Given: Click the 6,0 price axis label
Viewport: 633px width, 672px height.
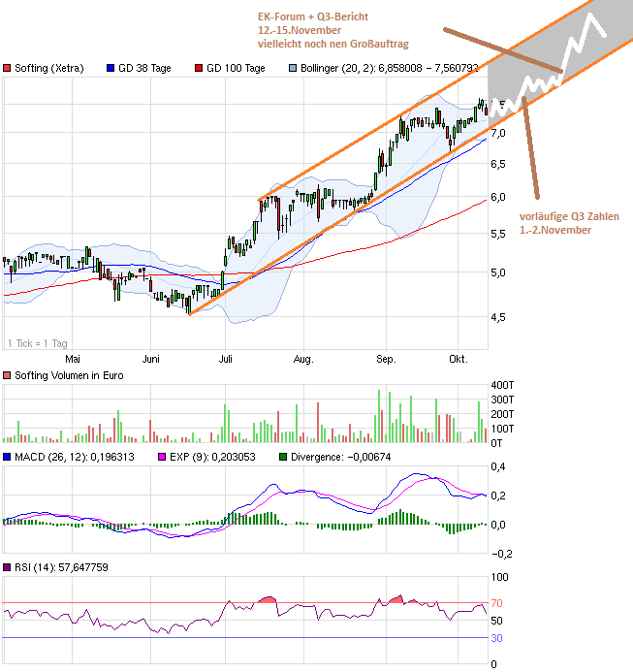Looking at the screenshot, I should (498, 197).
